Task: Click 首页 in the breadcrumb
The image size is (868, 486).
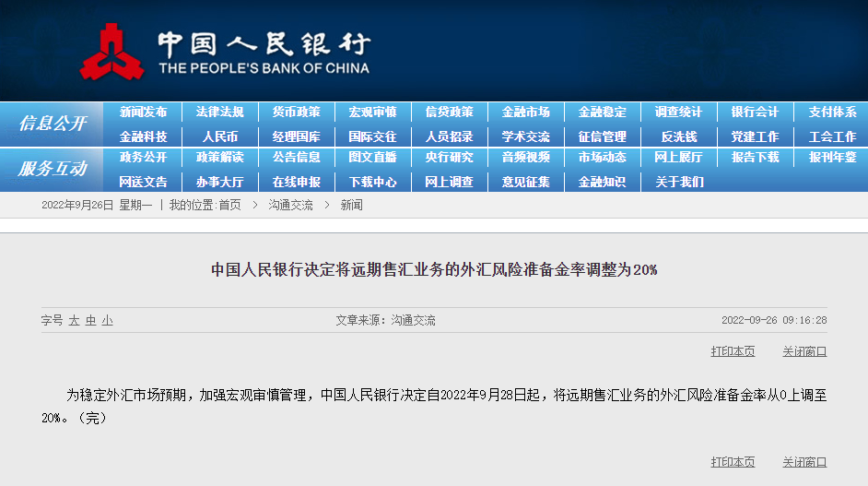Action: coord(229,205)
